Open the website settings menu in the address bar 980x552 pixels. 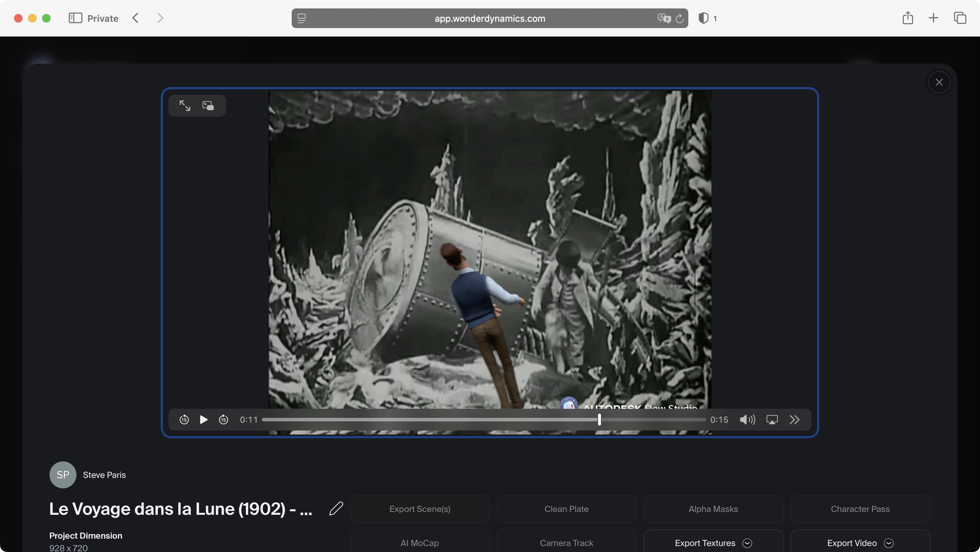pyautogui.click(x=301, y=18)
